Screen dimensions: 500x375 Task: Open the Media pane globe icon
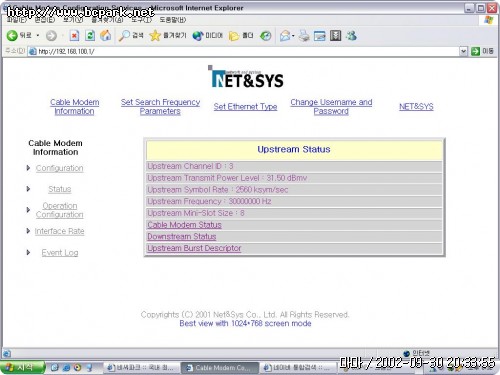pos(207,35)
